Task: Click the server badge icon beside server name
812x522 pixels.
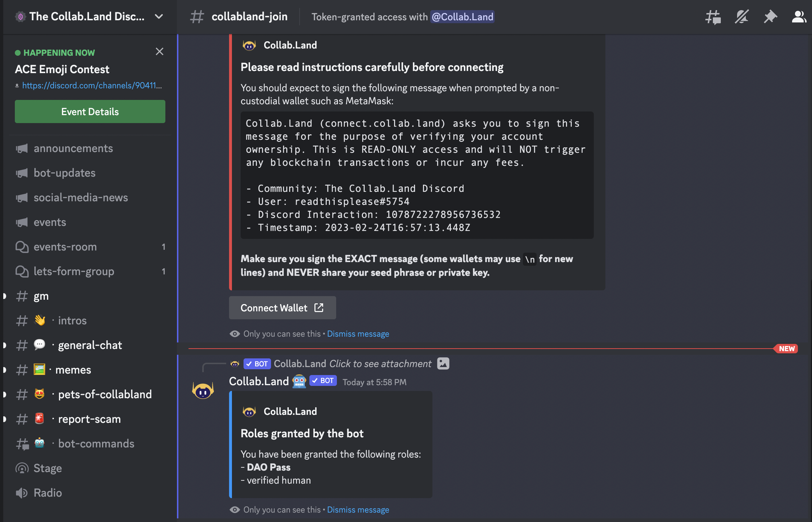Action: (x=21, y=17)
